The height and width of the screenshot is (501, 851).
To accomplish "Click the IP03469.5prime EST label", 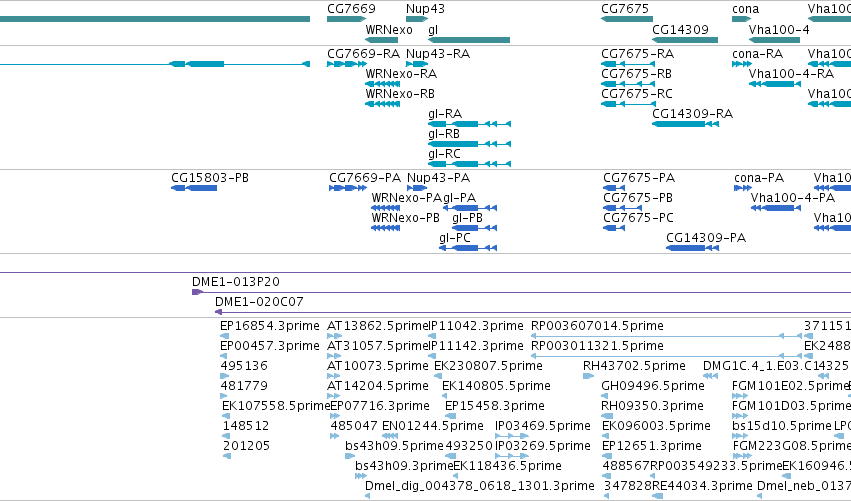I will pyautogui.click(x=543, y=427).
